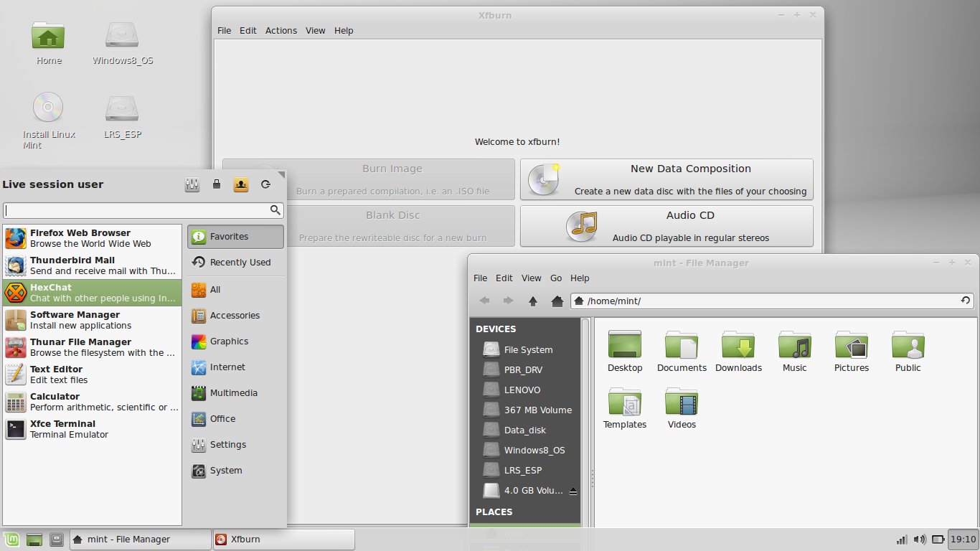Open the Internet category
The width and height of the screenshot is (980, 551).
[x=235, y=367]
